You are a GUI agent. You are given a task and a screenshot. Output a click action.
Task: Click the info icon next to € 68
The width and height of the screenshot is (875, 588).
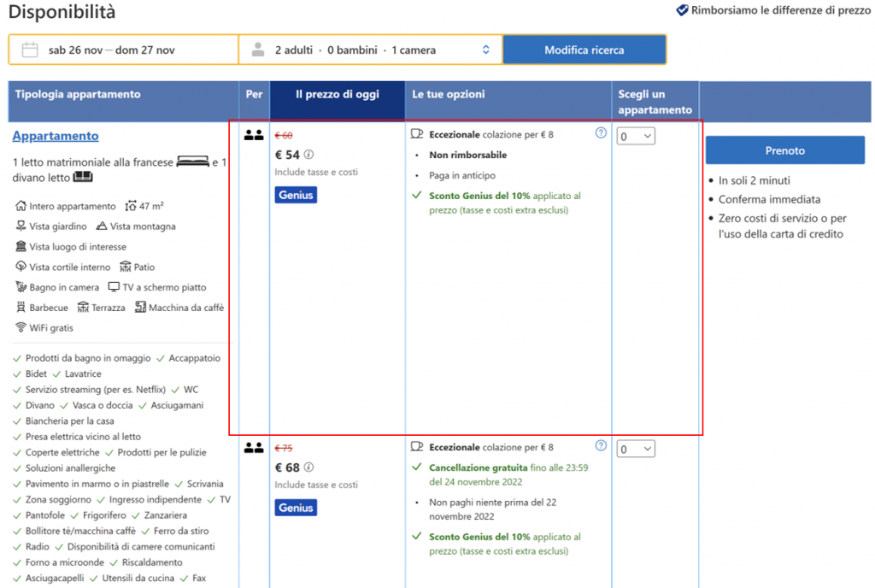click(309, 467)
